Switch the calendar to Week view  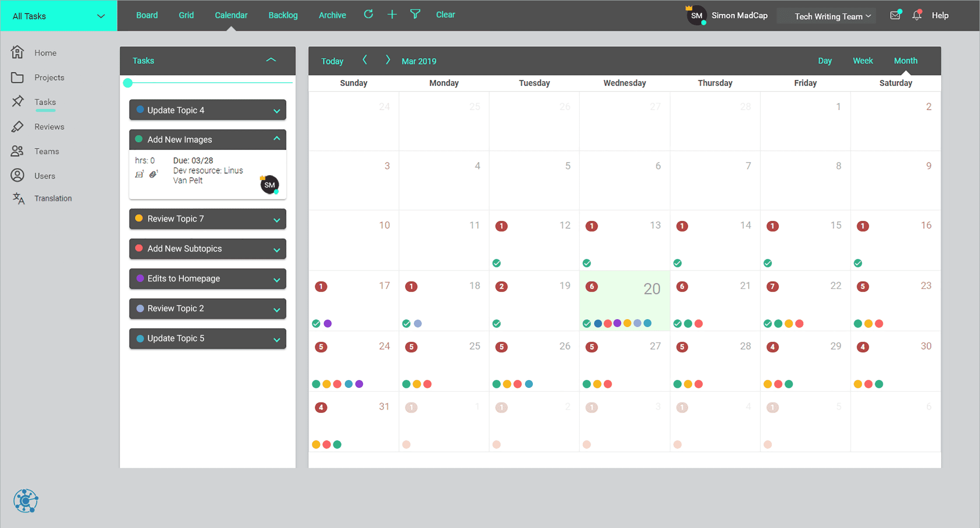click(x=863, y=60)
